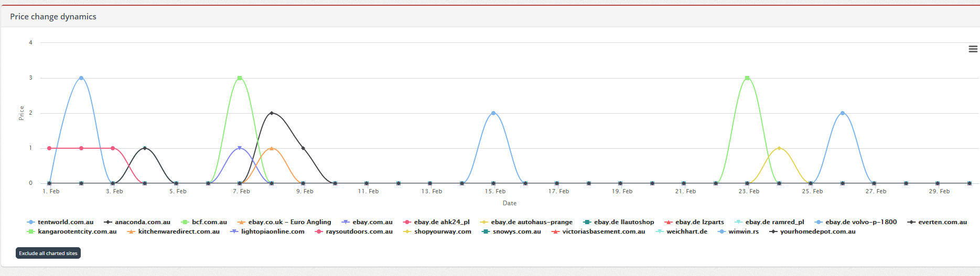Screen dimensions: 980x276
Task: Click the 23. Feb axis label
Action: click(749, 191)
